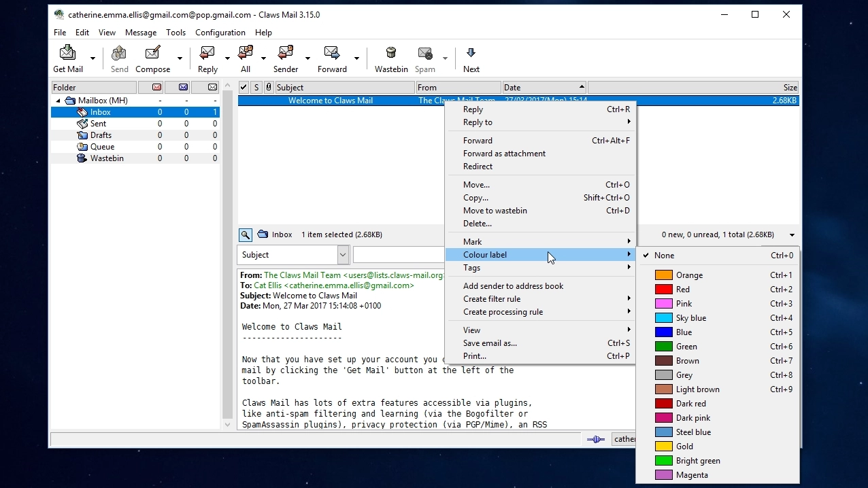Image resolution: width=868 pixels, height=488 pixels.
Task: Click the Date column header
Action: [544, 88]
